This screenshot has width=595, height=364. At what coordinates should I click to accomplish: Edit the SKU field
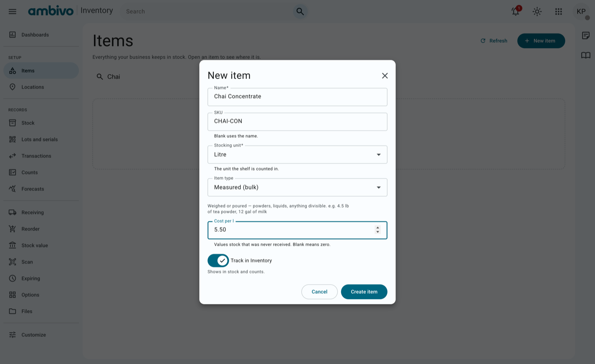tap(297, 121)
